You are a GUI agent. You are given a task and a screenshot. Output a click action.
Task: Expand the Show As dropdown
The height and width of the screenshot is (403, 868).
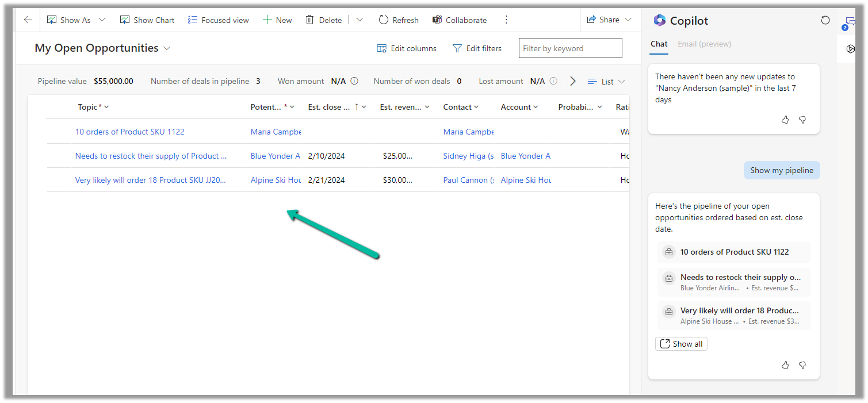102,20
